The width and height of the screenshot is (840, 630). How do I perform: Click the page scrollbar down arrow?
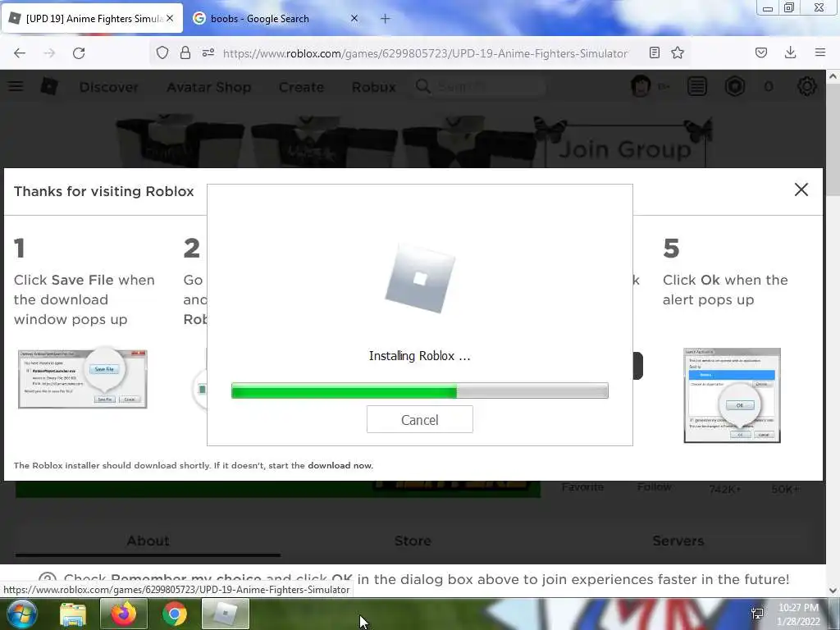coord(833,591)
